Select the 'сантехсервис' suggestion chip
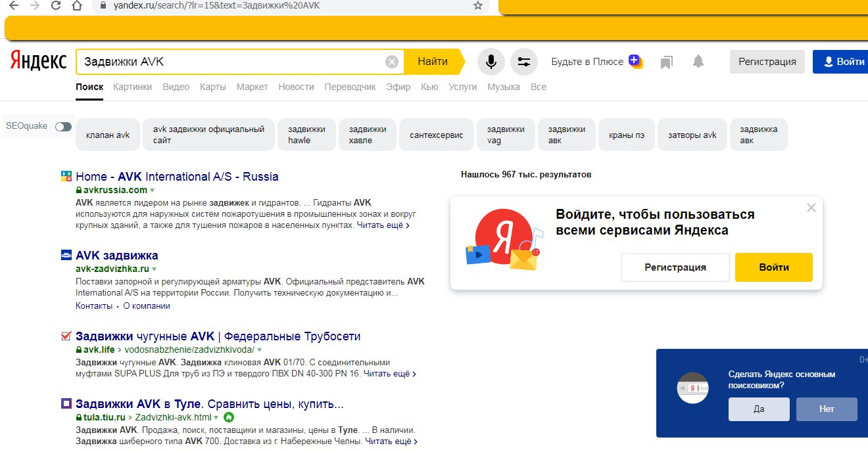This screenshot has width=868, height=452. coord(437,135)
